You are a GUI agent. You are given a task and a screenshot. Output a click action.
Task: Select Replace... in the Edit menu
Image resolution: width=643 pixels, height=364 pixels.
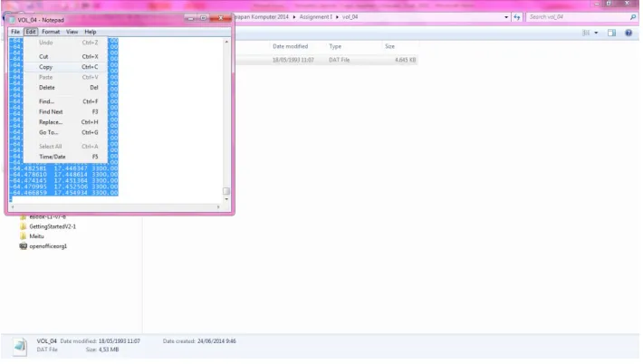[x=65, y=121]
